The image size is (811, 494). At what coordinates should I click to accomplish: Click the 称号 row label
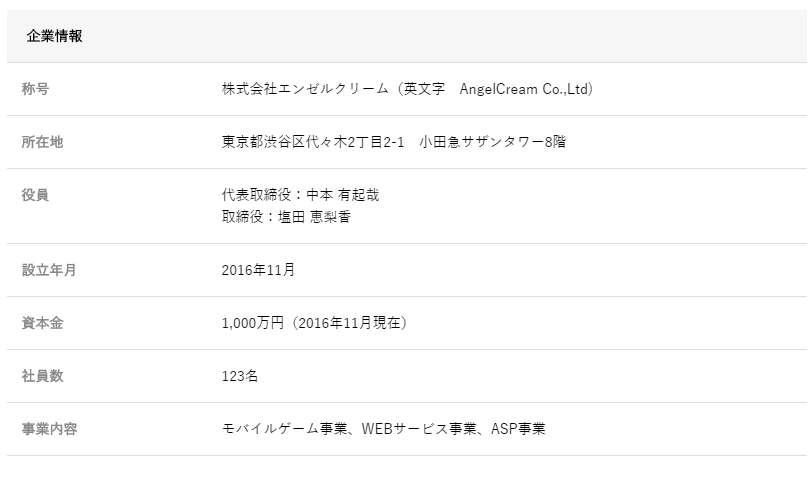(35, 89)
